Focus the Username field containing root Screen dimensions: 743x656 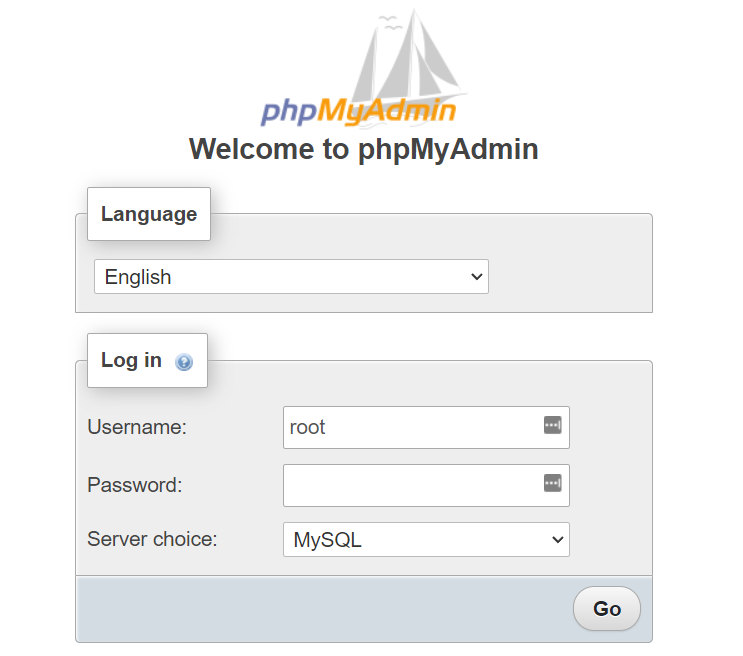[x=410, y=427]
